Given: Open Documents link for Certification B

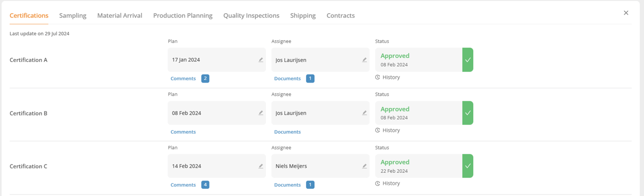Looking at the screenshot, I should [287, 132].
